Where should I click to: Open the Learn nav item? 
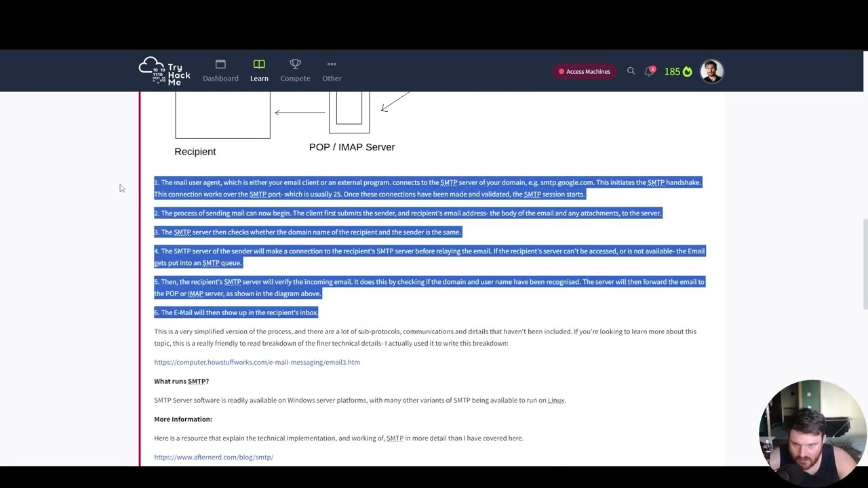[x=259, y=71]
